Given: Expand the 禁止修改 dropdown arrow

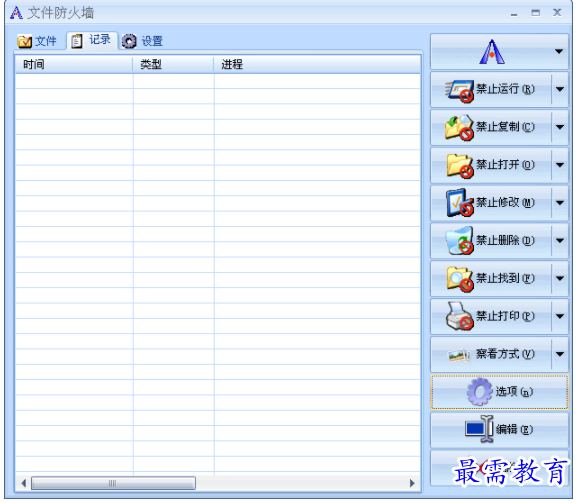Looking at the screenshot, I should 560,202.
